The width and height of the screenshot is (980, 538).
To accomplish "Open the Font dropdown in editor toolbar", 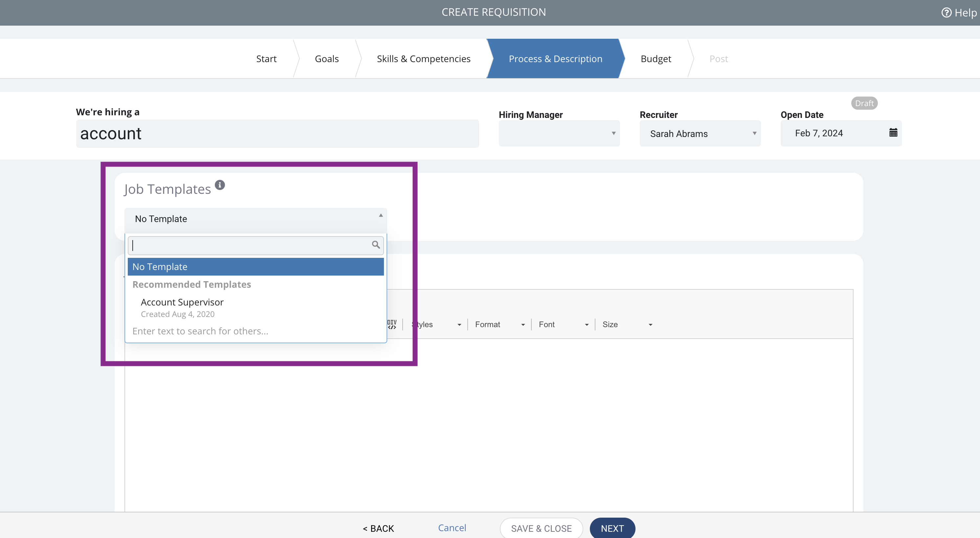I will pyautogui.click(x=564, y=325).
